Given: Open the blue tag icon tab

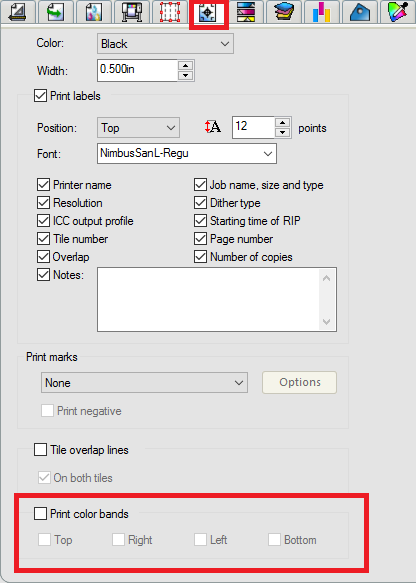Looking at the screenshot, I should [360, 12].
